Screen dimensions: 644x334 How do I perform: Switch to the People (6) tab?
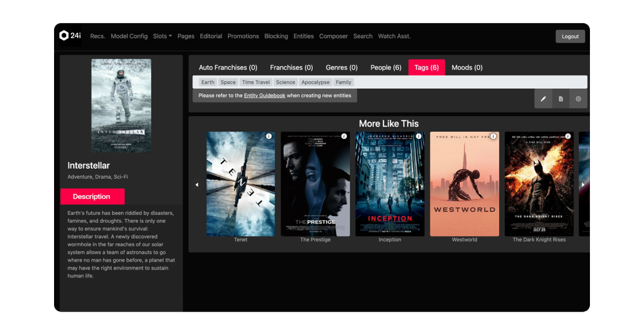(x=385, y=67)
